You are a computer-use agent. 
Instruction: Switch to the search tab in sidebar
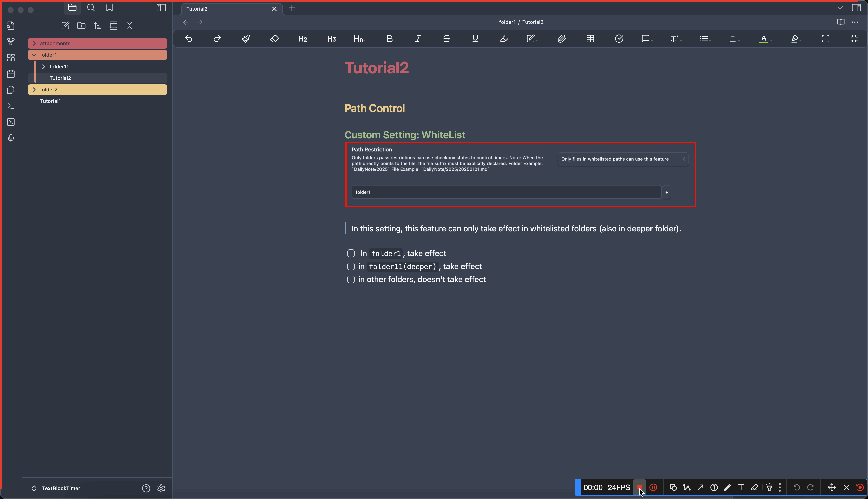(91, 8)
